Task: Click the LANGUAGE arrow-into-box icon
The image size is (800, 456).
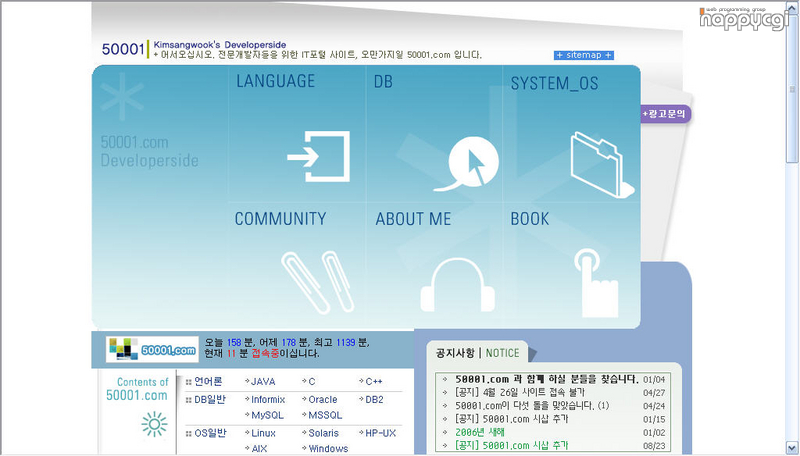Action: (318, 157)
